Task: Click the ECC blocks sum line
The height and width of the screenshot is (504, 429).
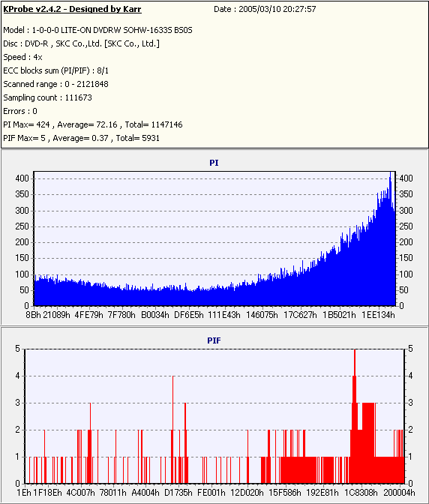Action: [56, 70]
